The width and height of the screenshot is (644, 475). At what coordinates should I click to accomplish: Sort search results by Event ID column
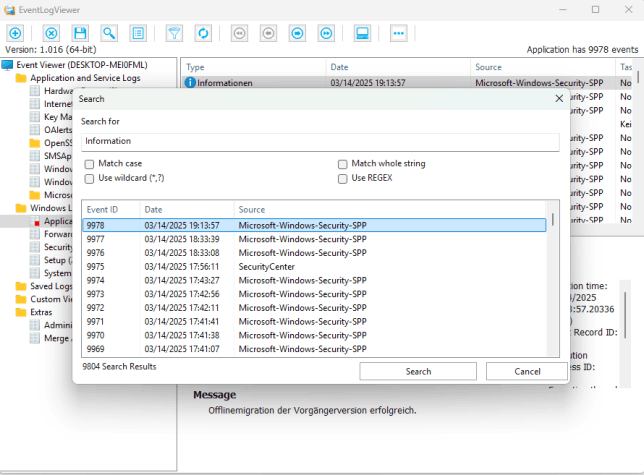[110, 209]
